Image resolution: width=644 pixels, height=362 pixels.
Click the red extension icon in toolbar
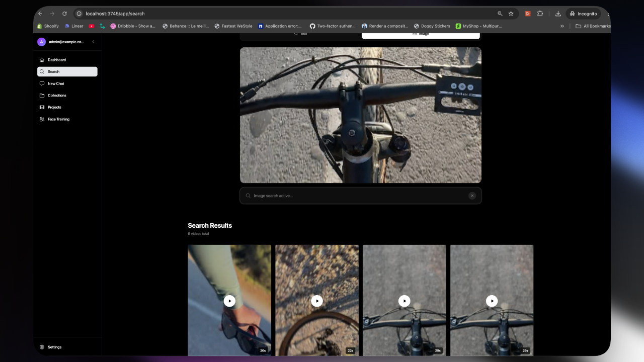[528, 14]
